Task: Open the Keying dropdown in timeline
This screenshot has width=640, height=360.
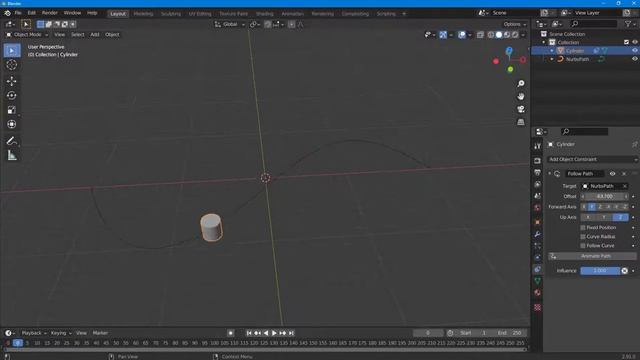Action: click(x=61, y=333)
